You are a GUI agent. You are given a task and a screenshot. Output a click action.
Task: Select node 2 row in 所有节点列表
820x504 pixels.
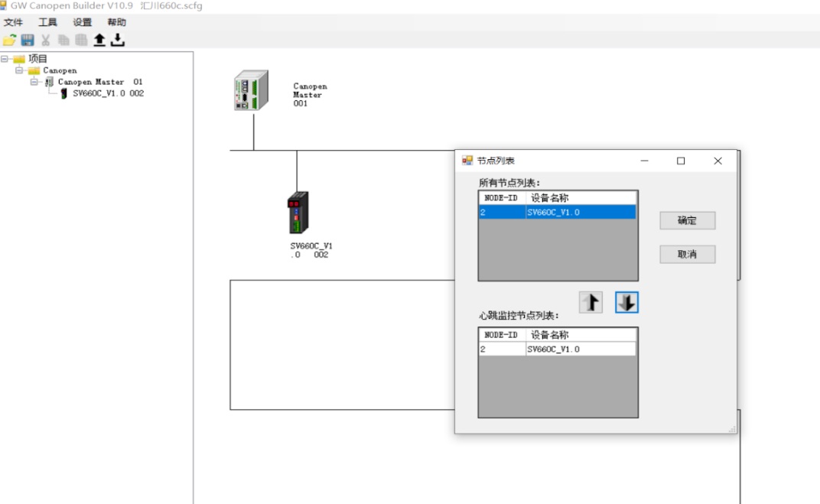[558, 213]
